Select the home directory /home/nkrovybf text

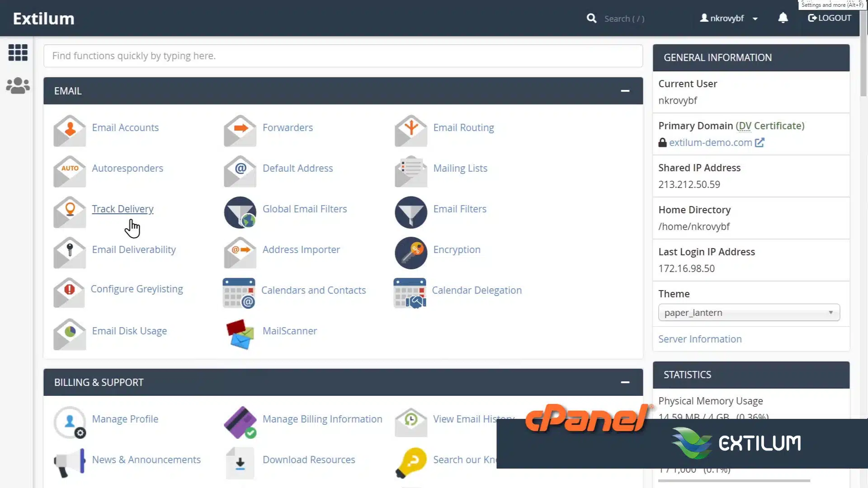point(694,226)
